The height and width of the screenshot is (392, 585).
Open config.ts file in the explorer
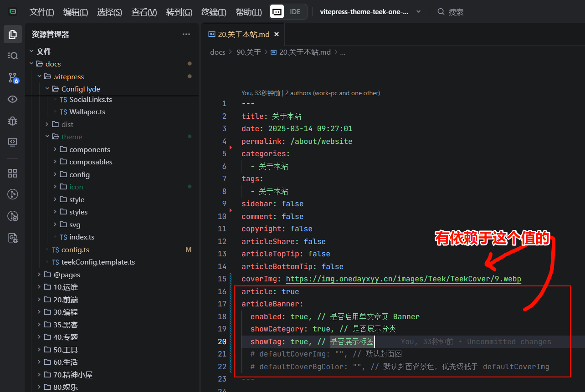pyautogui.click(x=75, y=249)
